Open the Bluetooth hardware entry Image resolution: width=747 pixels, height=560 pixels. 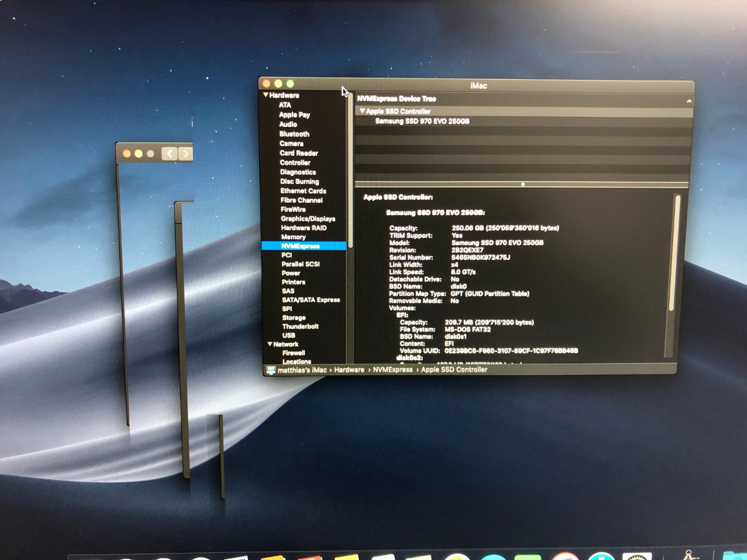(294, 134)
